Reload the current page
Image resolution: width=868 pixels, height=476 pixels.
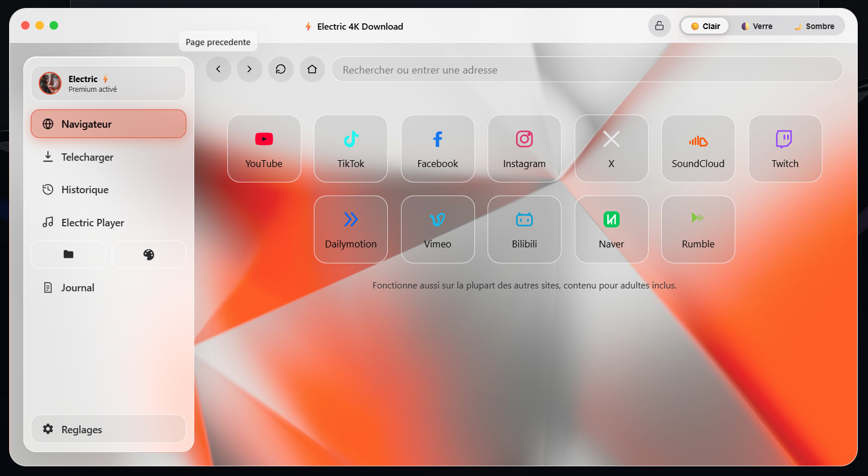point(281,69)
